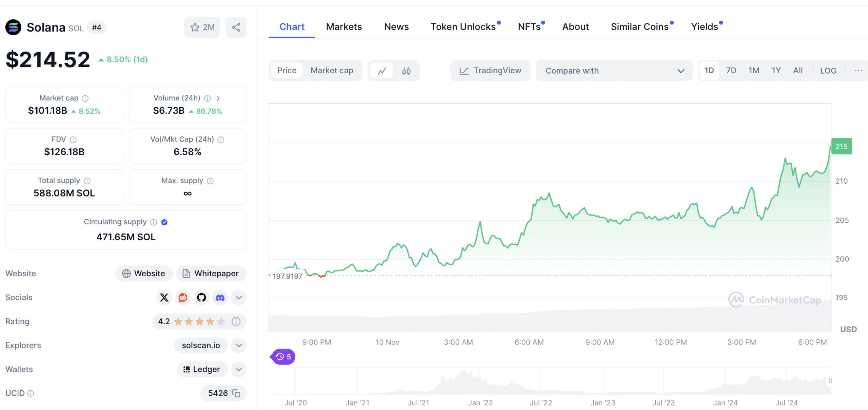
Task: Open the Solana Whitepaper link
Action: (211, 274)
